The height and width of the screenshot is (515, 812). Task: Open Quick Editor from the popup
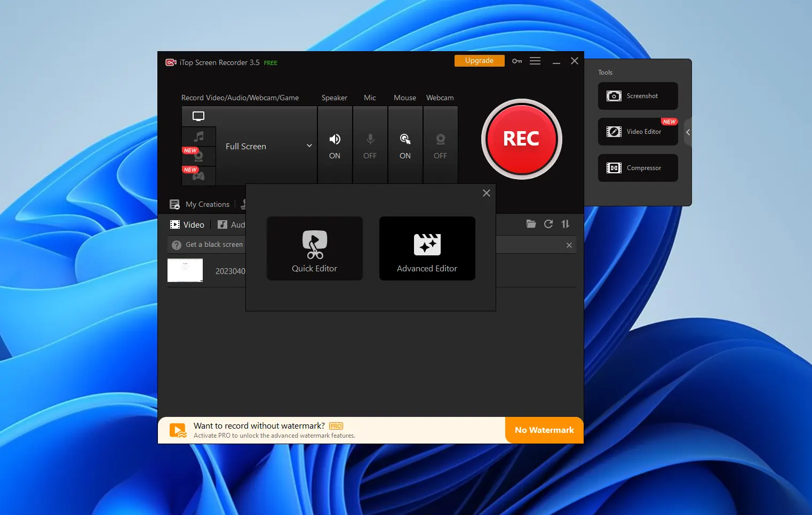(315, 248)
